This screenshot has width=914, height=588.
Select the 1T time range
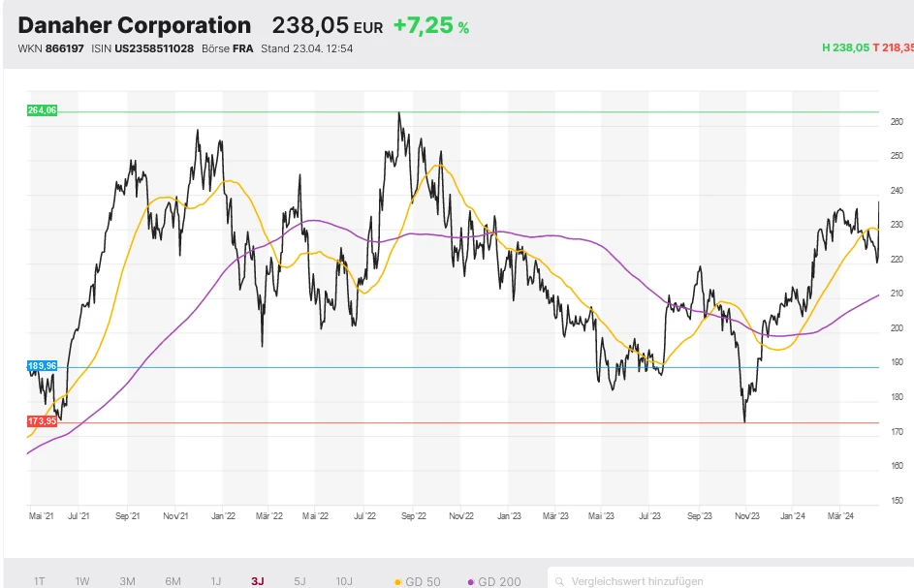coord(40,581)
